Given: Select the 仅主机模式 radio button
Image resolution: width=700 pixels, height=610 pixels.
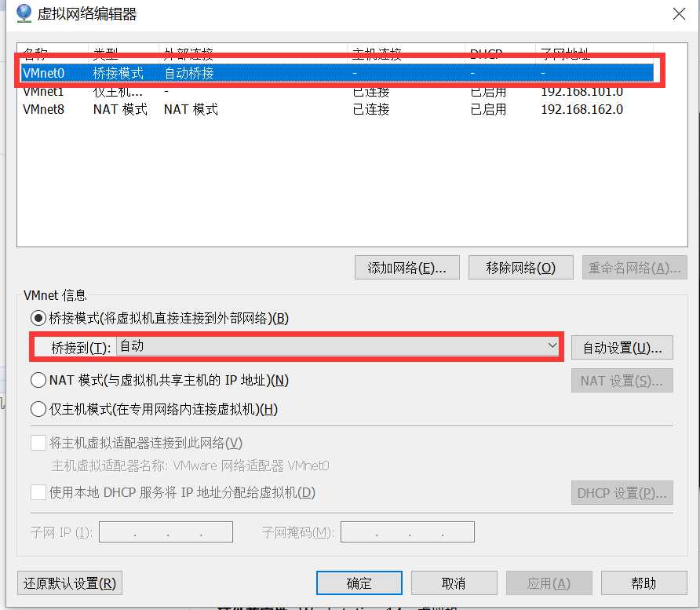Looking at the screenshot, I should pos(38,409).
